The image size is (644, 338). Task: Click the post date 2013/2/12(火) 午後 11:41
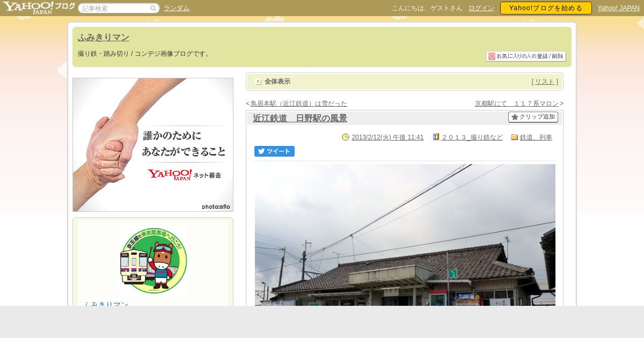387,137
